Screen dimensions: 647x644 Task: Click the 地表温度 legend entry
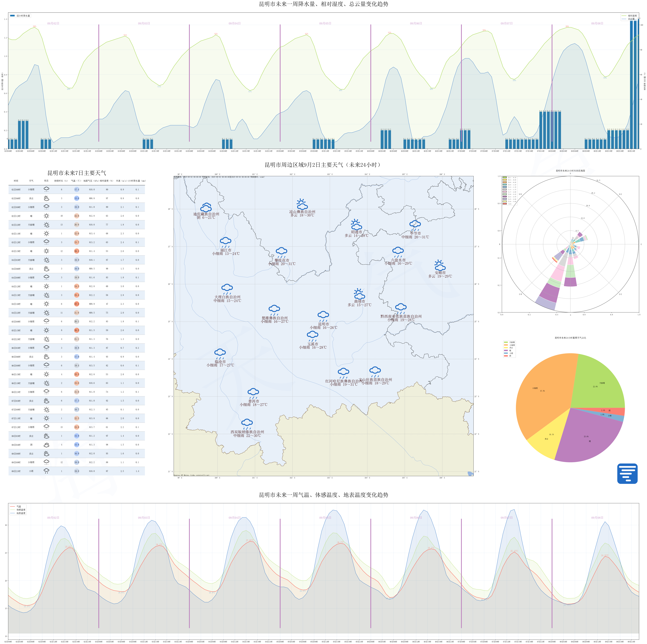(18, 513)
